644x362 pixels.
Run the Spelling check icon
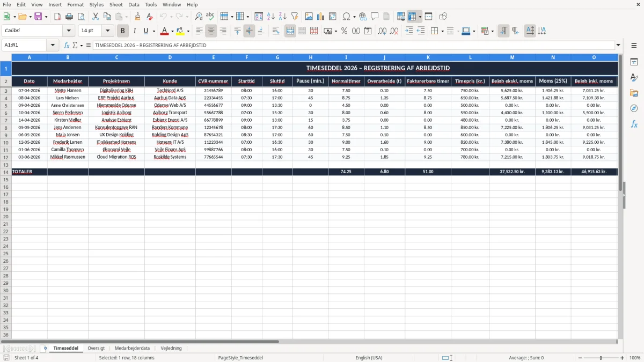(210, 17)
